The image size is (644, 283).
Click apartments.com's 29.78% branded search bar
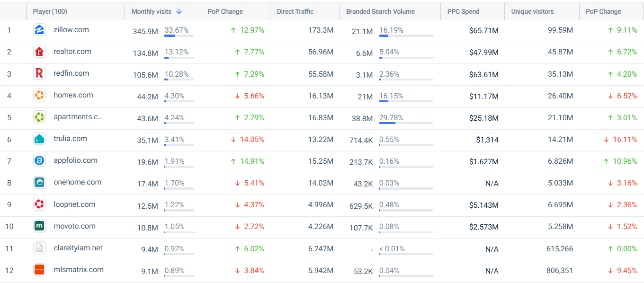point(406,123)
